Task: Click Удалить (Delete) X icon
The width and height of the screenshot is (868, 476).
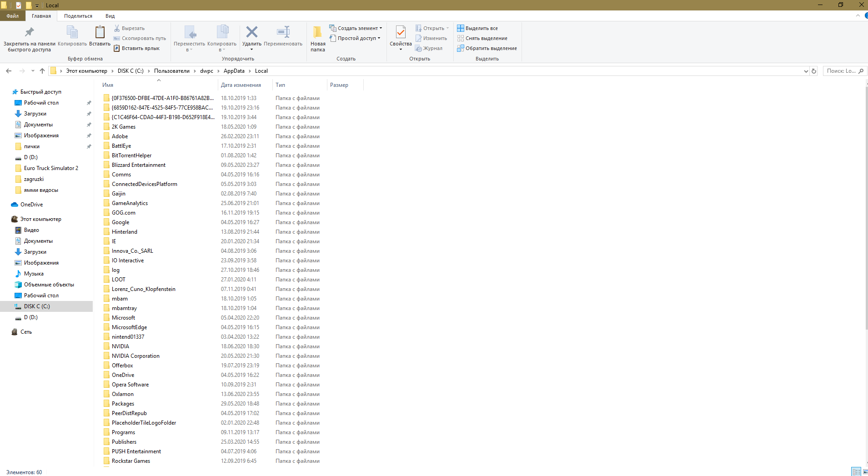Action: tap(251, 32)
